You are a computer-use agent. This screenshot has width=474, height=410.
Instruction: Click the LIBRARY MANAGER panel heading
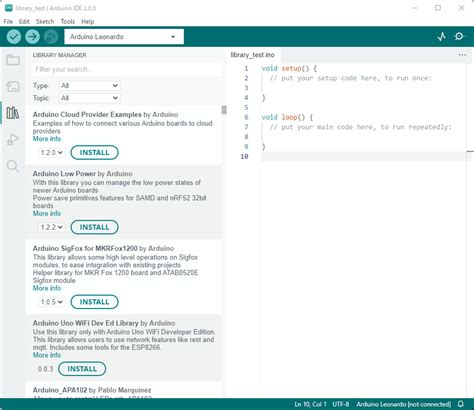click(60, 55)
